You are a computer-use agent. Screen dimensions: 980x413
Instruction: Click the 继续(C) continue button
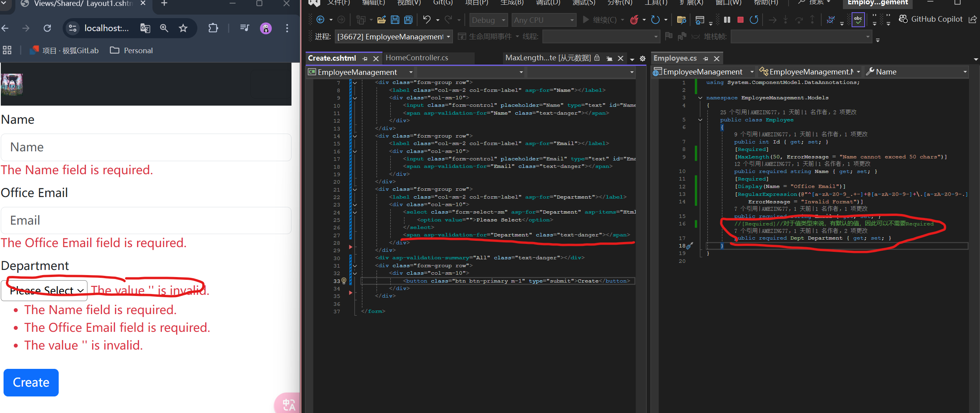tap(600, 20)
